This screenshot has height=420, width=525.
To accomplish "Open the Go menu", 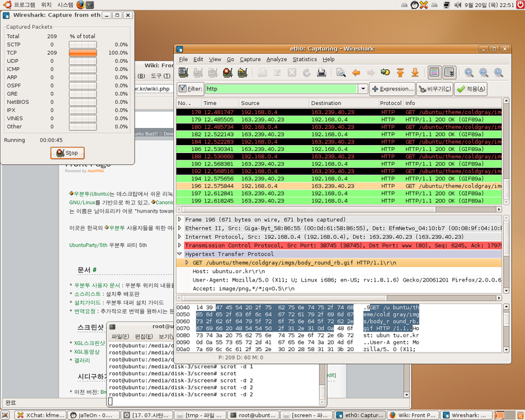I will [x=230, y=59].
